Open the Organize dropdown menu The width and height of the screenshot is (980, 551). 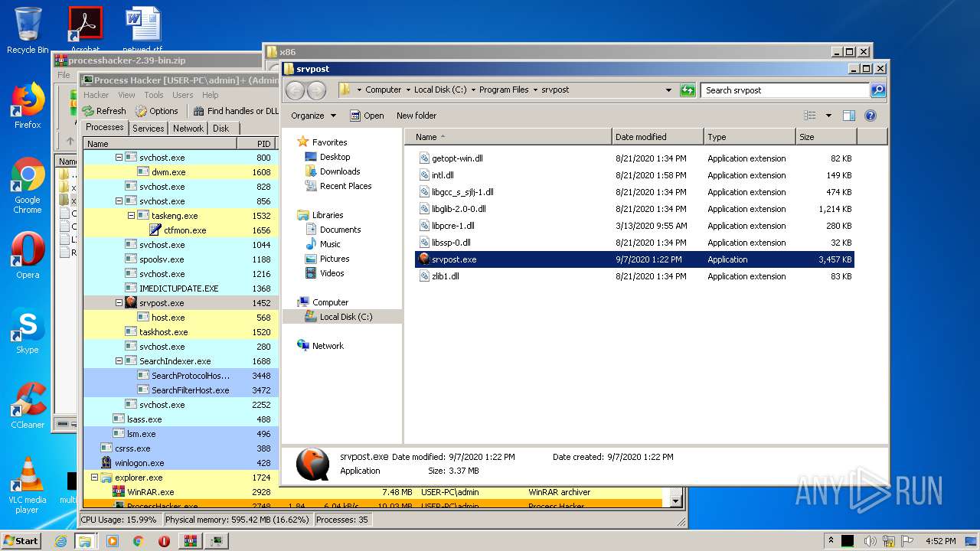(x=313, y=116)
